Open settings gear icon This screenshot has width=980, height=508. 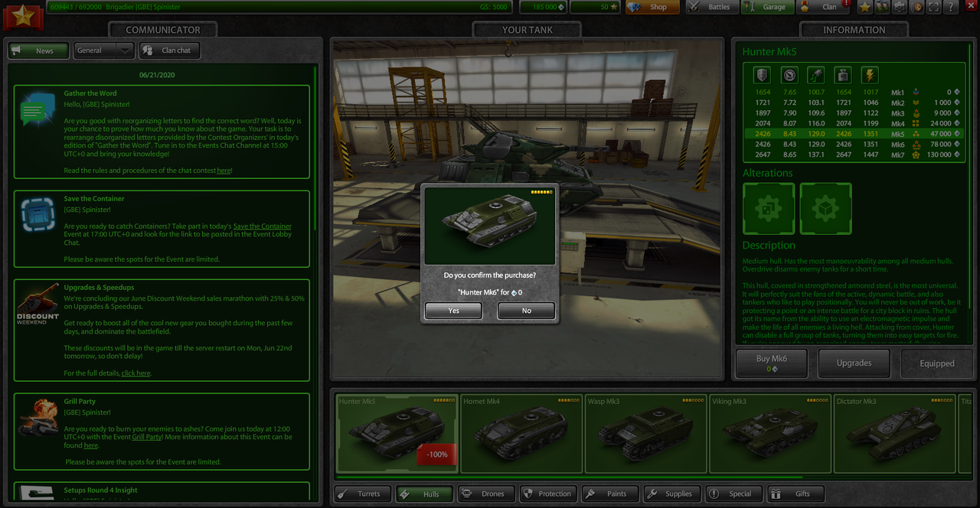(900, 7)
